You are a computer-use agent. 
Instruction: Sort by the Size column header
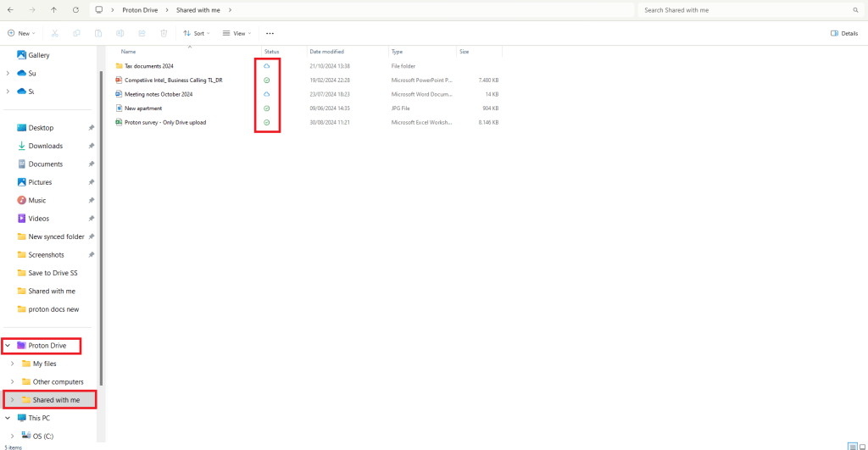464,52
